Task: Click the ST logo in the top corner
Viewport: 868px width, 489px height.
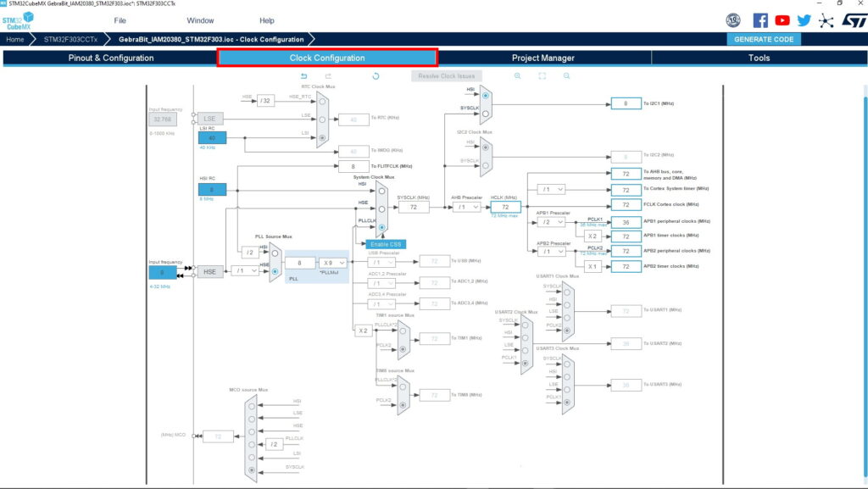Action: pyautogui.click(x=854, y=20)
